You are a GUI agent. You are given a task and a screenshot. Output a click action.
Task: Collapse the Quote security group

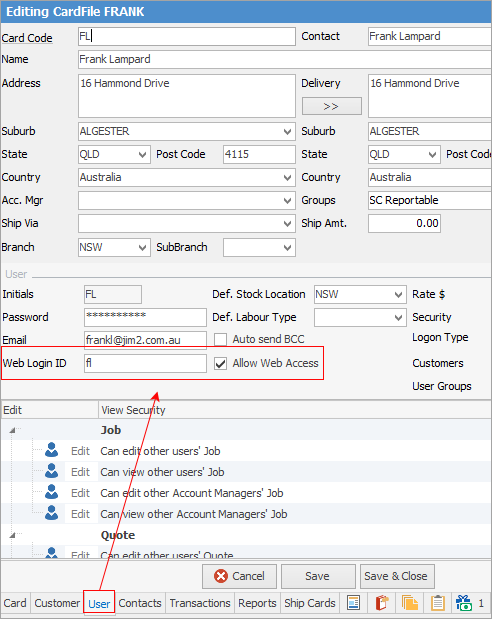(13, 535)
